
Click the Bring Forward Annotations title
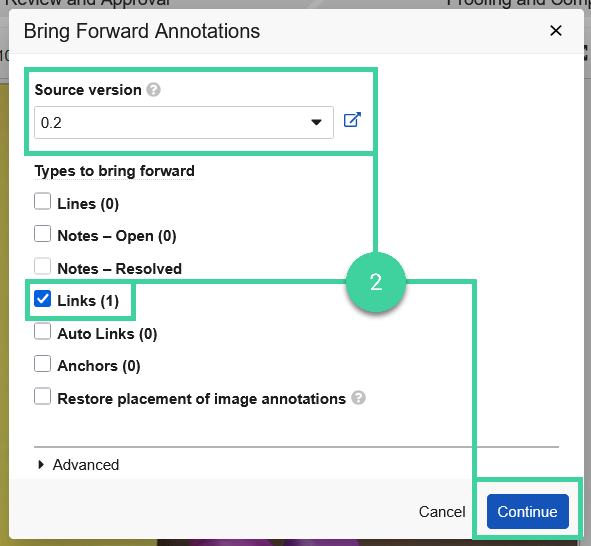[142, 31]
